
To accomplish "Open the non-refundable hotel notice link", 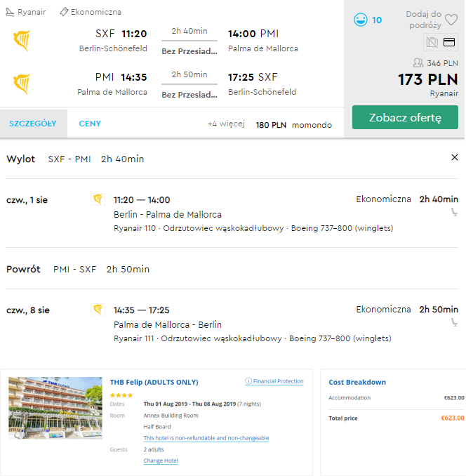I will [206, 438].
